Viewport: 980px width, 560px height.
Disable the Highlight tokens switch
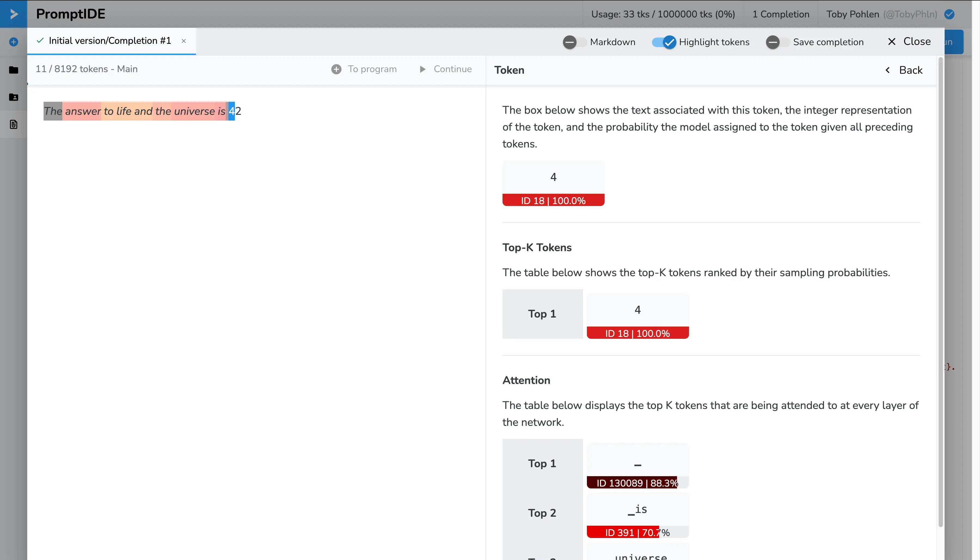coord(664,42)
